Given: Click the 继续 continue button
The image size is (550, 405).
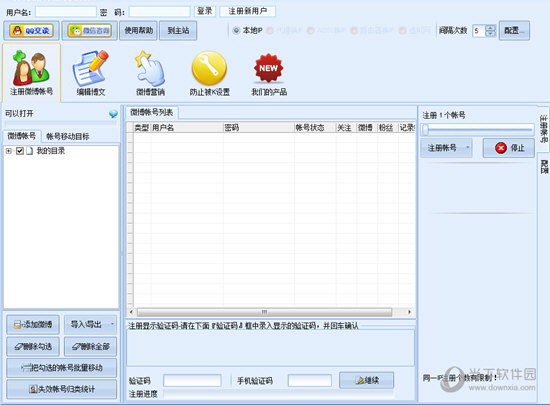Looking at the screenshot, I should click(367, 380).
